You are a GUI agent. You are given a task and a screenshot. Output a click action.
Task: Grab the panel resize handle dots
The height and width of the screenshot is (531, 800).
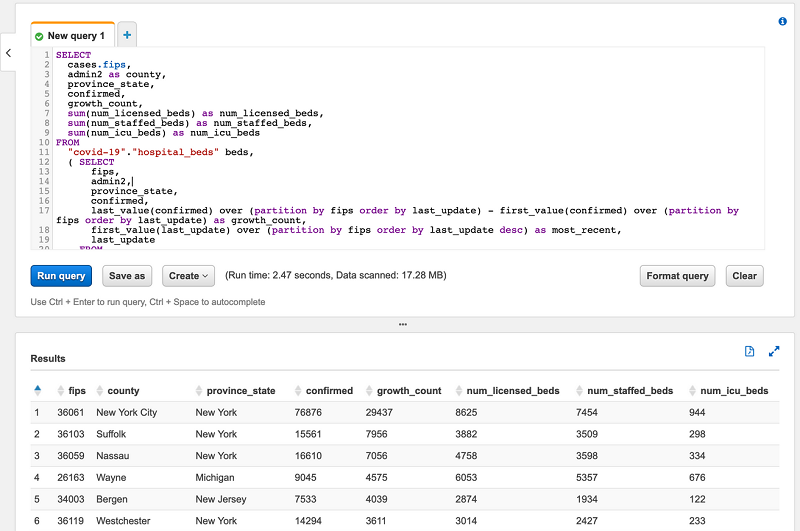tap(402, 324)
